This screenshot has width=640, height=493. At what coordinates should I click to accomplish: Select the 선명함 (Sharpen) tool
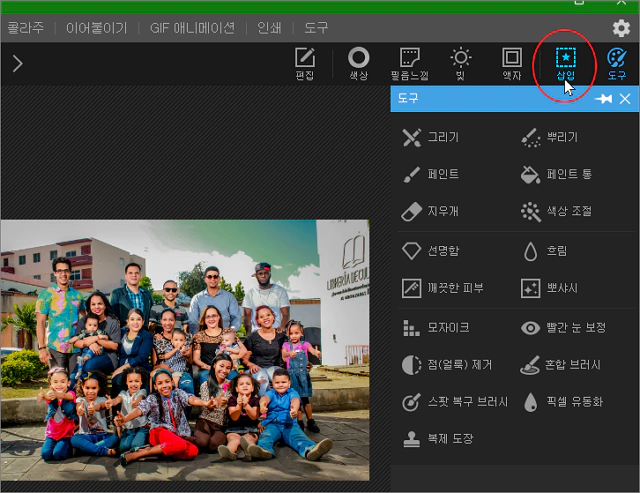[x=431, y=251]
